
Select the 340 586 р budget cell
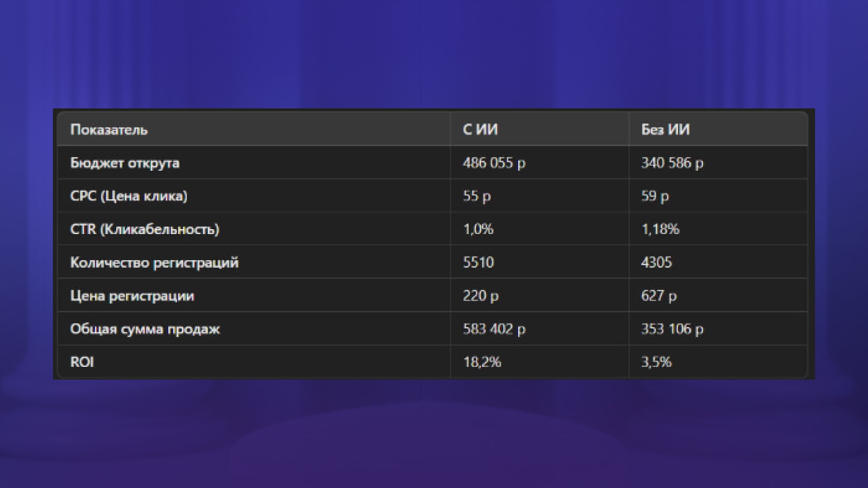[x=673, y=163]
